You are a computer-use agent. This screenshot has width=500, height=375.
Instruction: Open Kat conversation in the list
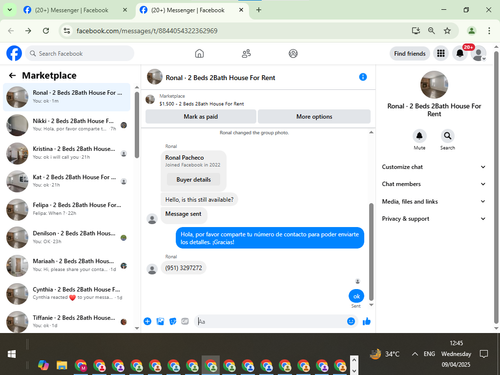(x=67, y=181)
